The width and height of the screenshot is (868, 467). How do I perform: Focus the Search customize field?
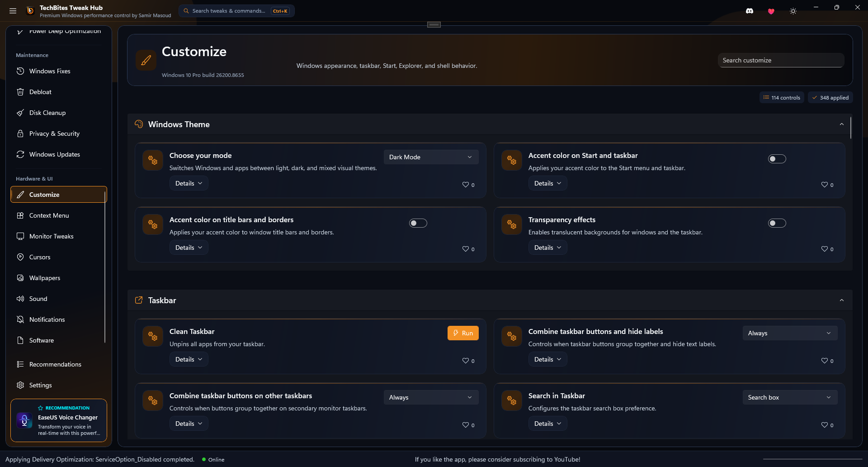pyautogui.click(x=781, y=60)
